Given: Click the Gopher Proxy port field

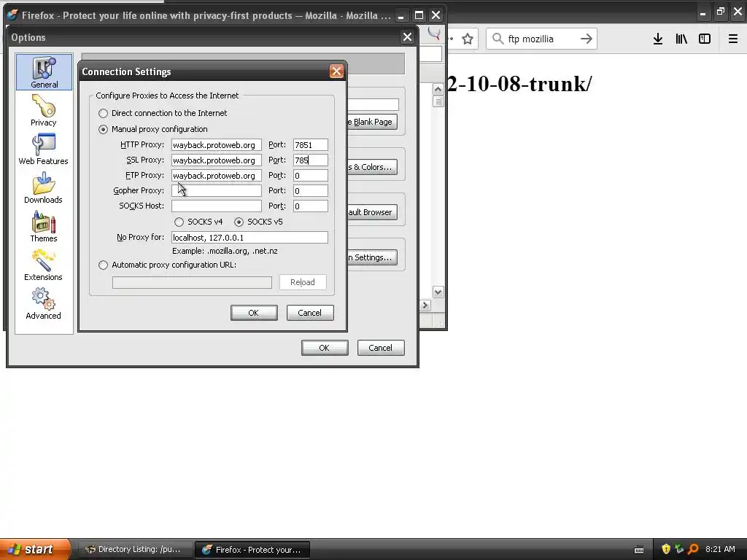Looking at the screenshot, I should point(311,190).
